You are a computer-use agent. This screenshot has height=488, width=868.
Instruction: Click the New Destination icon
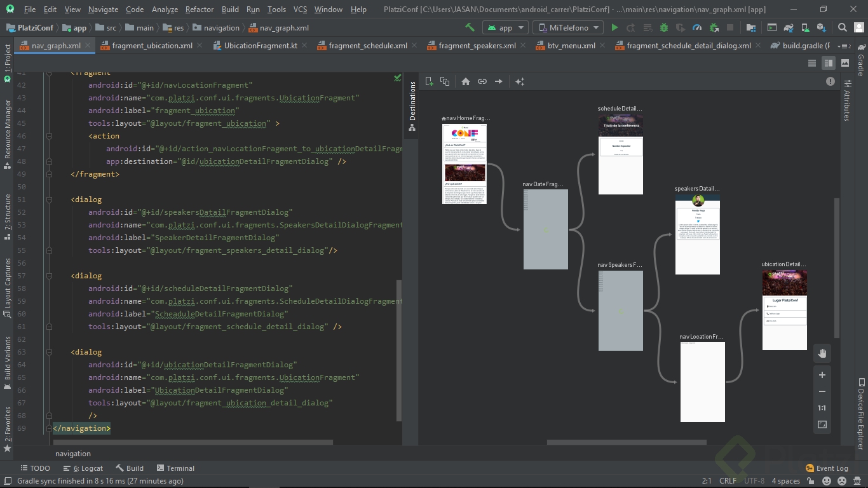coord(429,81)
